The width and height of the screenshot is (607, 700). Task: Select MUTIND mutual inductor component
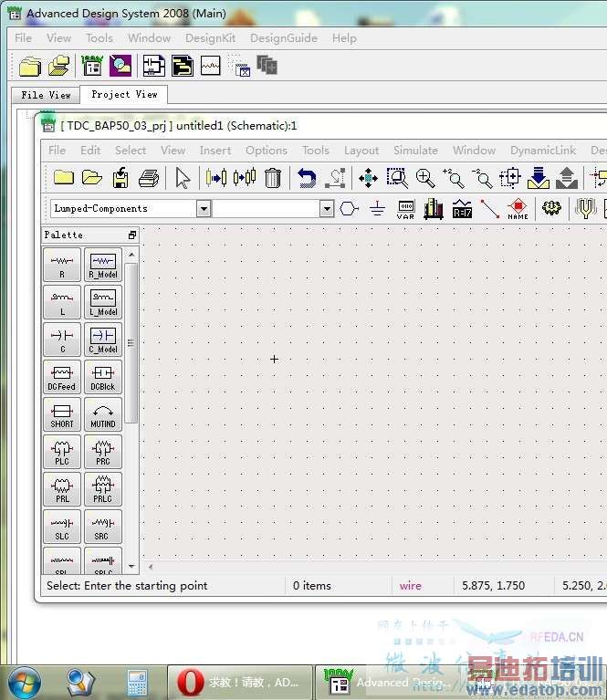coord(103,415)
